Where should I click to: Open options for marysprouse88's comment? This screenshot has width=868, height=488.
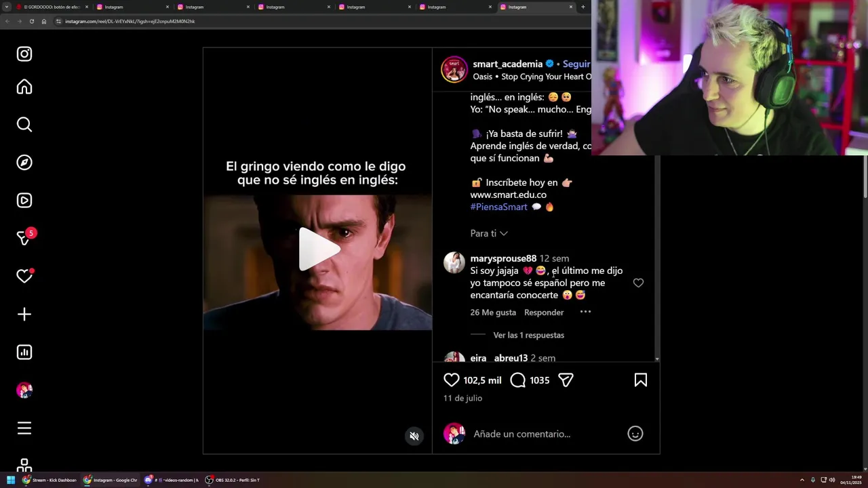click(x=585, y=312)
